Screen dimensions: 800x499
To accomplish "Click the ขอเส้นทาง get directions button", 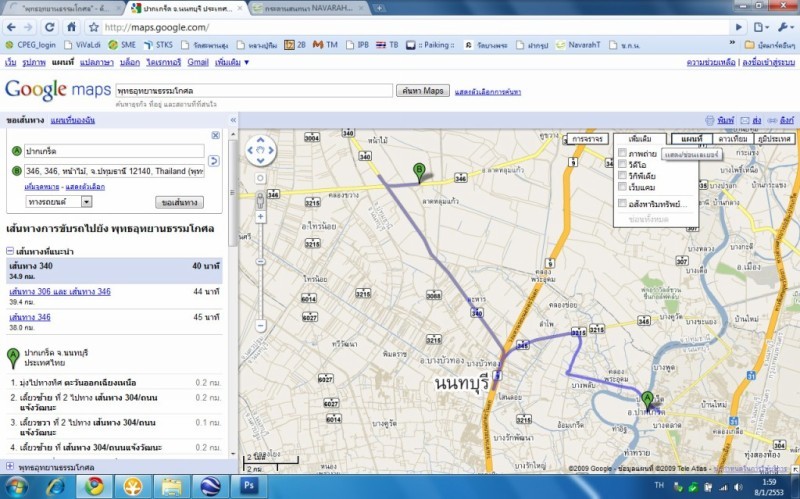I will pos(179,203).
